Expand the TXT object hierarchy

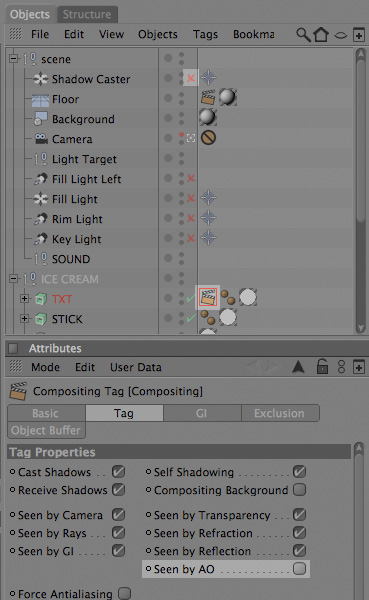click(24, 298)
